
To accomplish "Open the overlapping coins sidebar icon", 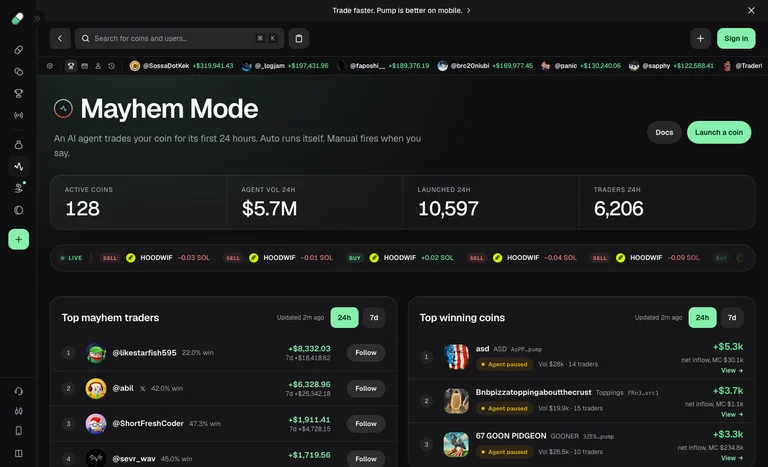I will (x=19, y=72).
